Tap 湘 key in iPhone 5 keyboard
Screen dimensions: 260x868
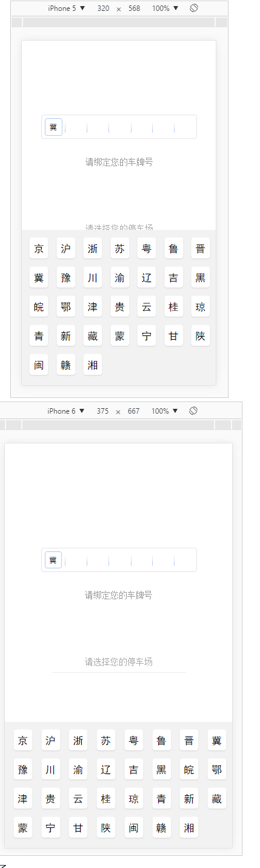click(x=93, y=365)
